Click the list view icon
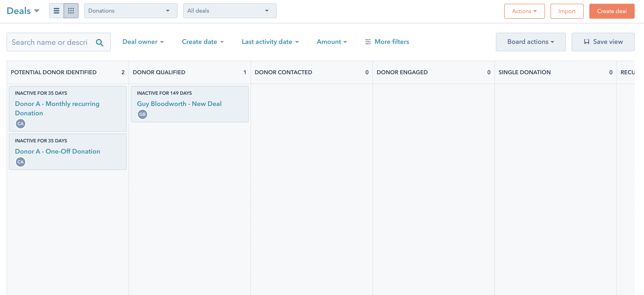This screenshot has height=295, width=644. coord(57,11)
